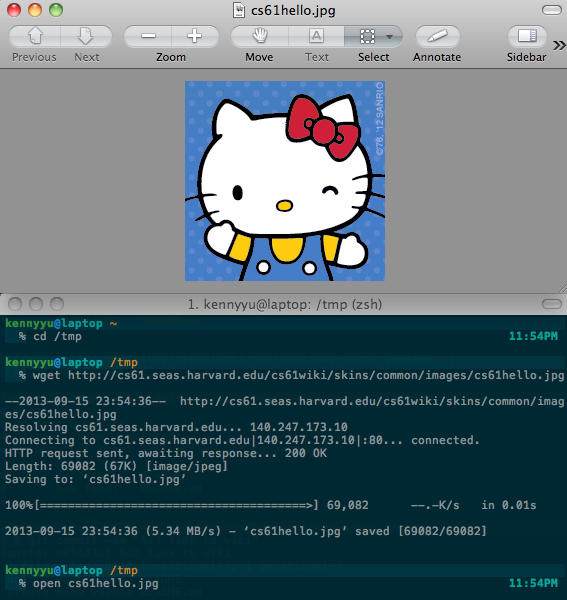
Task: Show more toolbar items chevron
Action: click(x=559, y=46)
